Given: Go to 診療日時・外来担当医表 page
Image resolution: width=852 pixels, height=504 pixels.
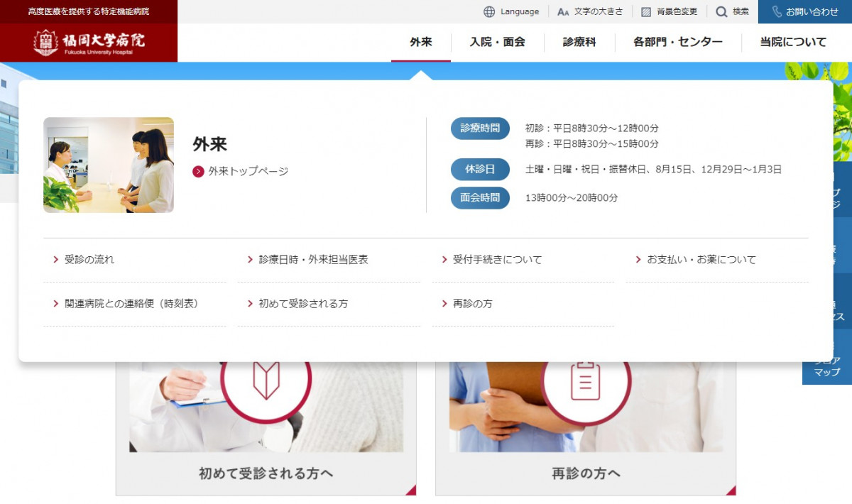Looking at the screenshot, I should pos(313,260).
